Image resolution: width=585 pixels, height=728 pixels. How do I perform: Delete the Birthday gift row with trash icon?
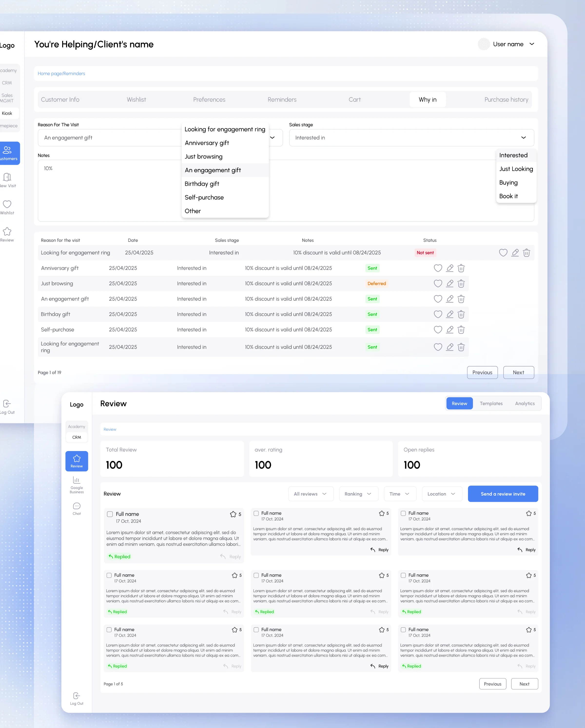[461, 314]
